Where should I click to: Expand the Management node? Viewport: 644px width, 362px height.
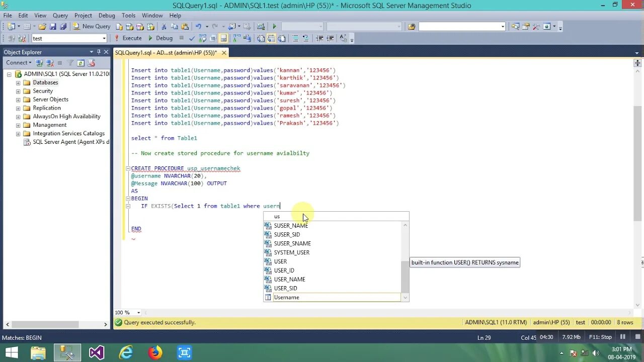pos(18,125)
